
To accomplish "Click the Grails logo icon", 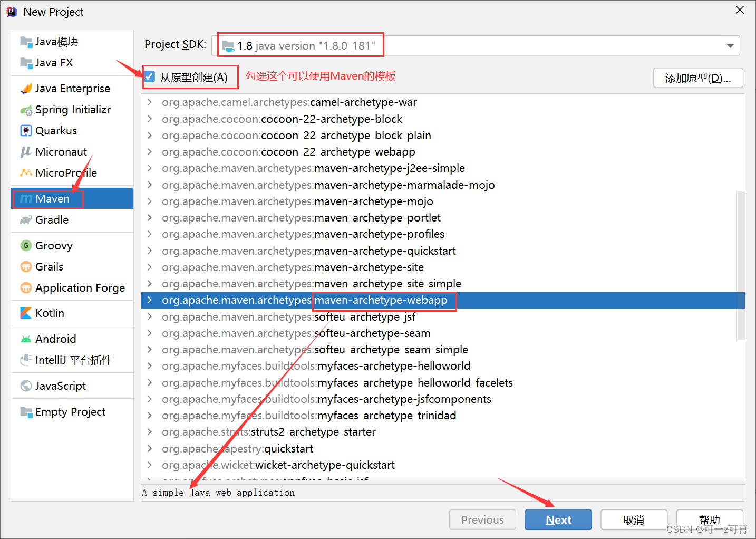I will click(x=26, y=267).
